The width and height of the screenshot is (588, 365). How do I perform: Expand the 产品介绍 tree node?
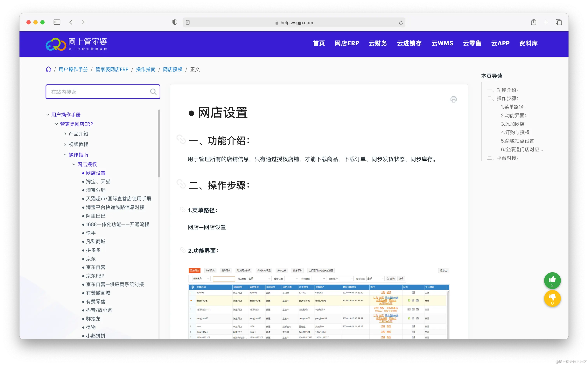[x=65, y=134]
